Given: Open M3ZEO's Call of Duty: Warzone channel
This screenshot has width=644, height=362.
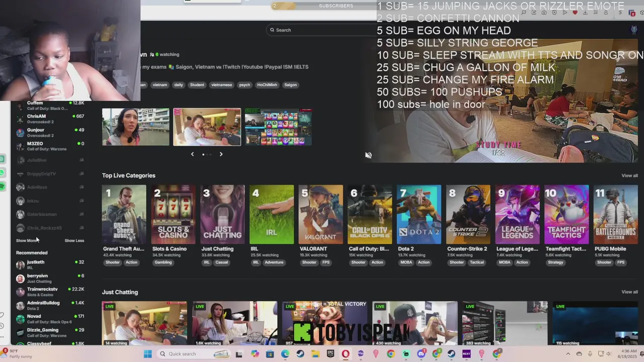Looking at the screenshot, I should point(50,146).
